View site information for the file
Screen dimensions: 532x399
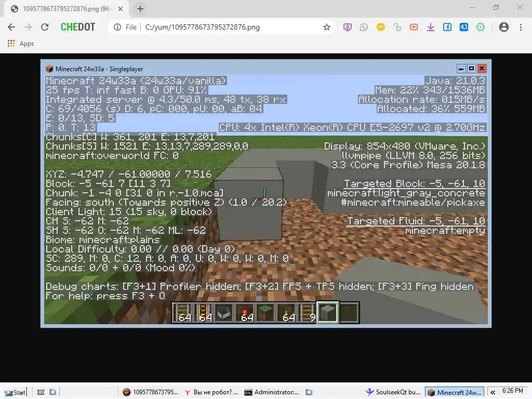tap(117, 27)
